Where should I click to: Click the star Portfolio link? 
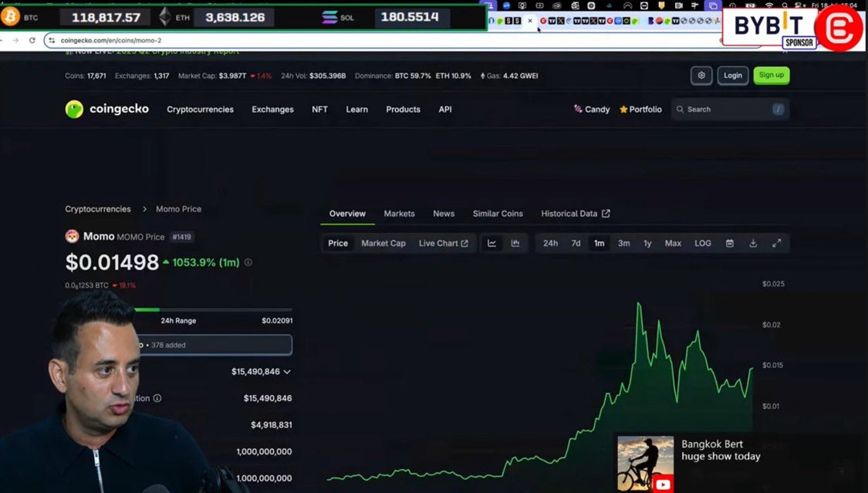coord(640,110)
